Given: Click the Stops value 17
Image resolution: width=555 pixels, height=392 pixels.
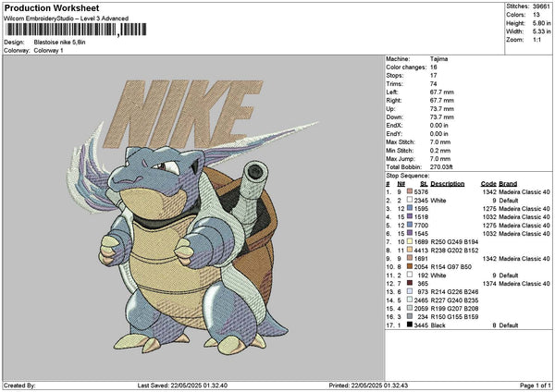Looking at the screenshot, I should click(x=434, y=76).
